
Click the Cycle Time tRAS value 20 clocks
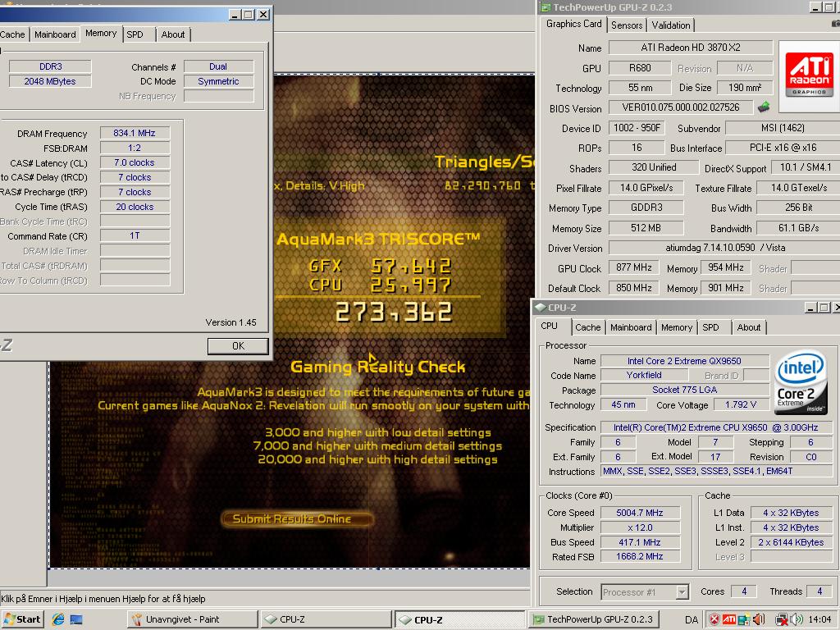pos(135,207)
